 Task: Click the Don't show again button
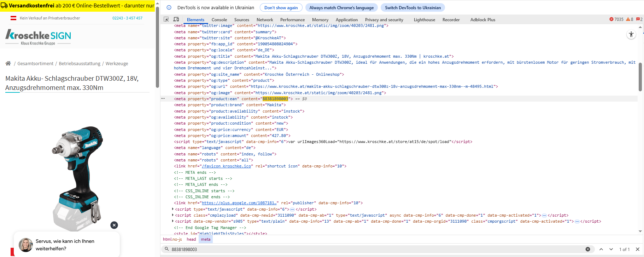point(281,7)
